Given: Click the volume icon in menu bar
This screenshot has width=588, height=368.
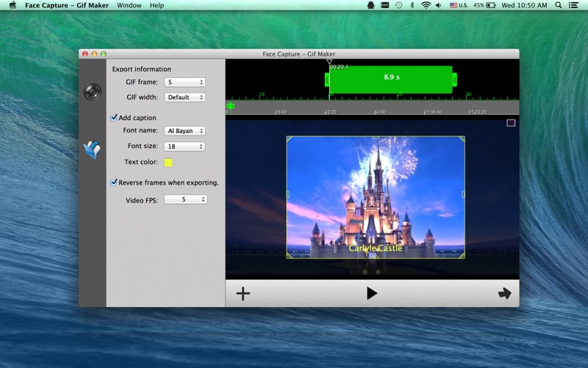Looking at the screenshot, I should [439, 5].
